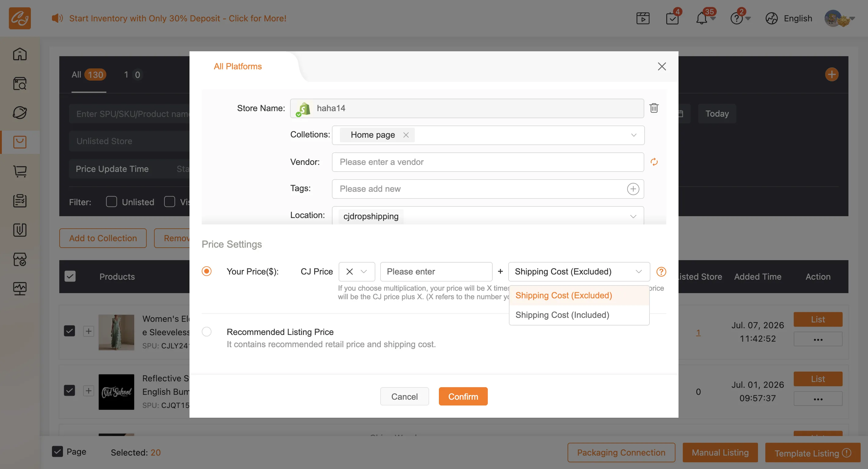Open the Unlisted Store dropdown
The image size is (868, 469).
pos(129,141)
